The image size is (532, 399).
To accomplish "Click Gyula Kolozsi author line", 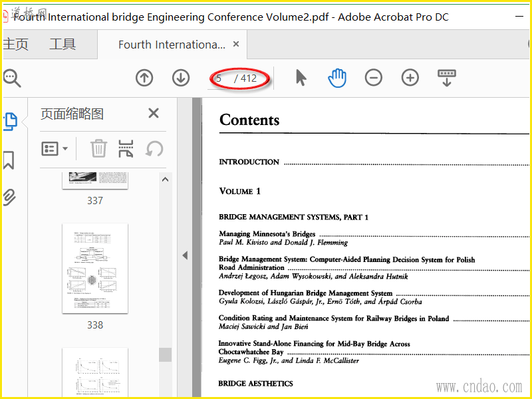I will click(321, 301).
